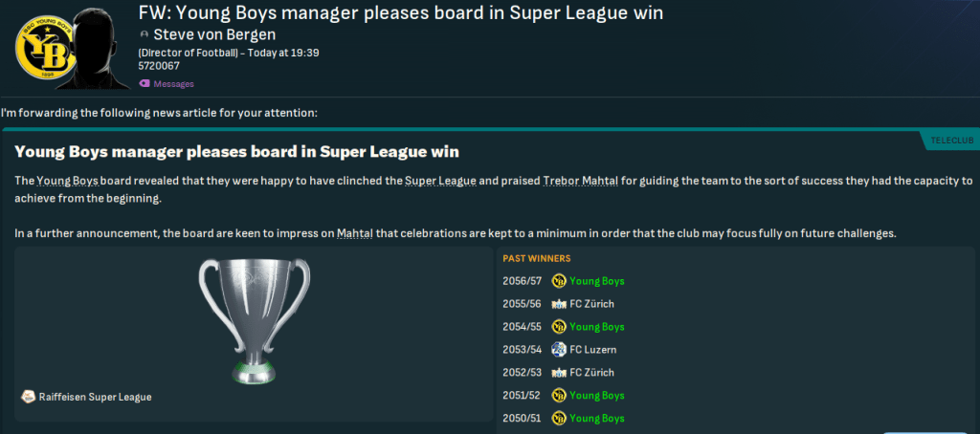
Task: Click the FC Zürich crest in the 2055/56 row
Action: (x=560, y=304)
